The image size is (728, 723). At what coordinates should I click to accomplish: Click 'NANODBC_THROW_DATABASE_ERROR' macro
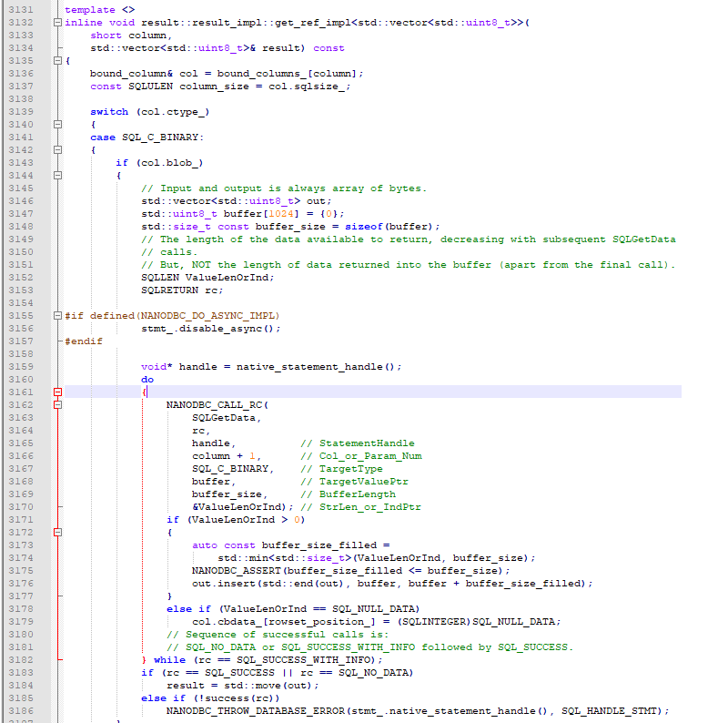point(256,711)
